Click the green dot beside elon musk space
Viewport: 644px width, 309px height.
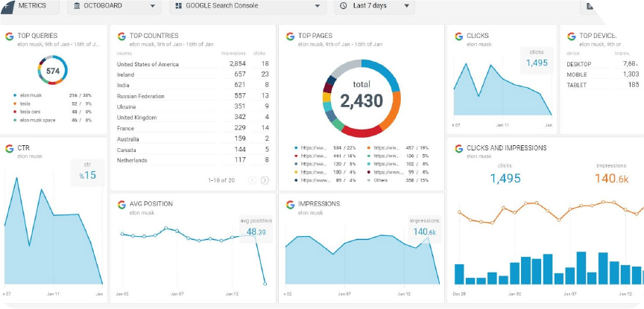pyautogui.click(x=15, y=120)
